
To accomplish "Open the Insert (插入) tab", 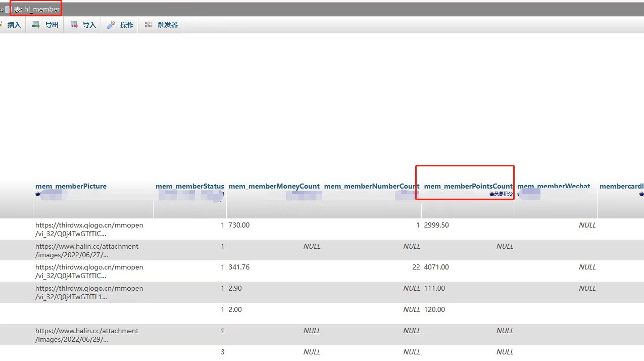I will click(14, 25).
